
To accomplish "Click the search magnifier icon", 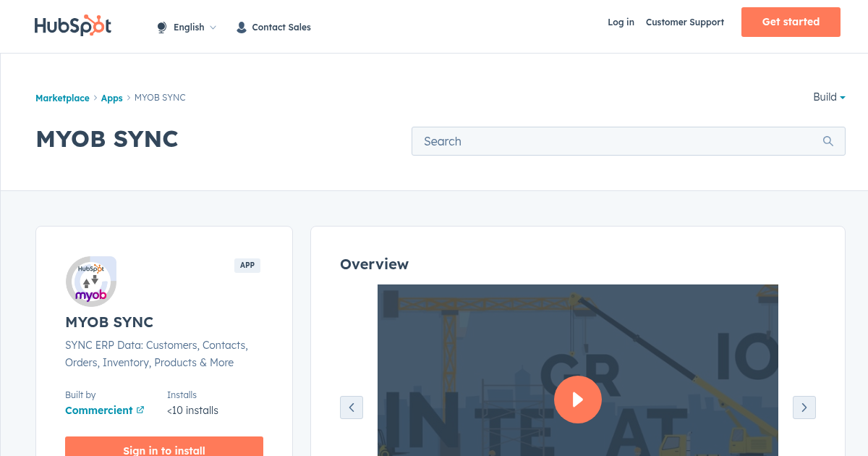I will [827, 141].
